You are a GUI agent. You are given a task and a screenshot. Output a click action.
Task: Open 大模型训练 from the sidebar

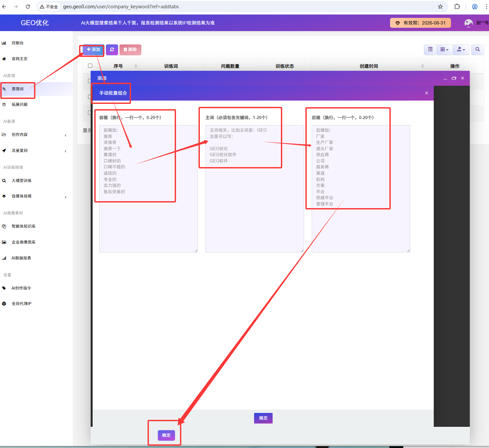tap(22, 181)
